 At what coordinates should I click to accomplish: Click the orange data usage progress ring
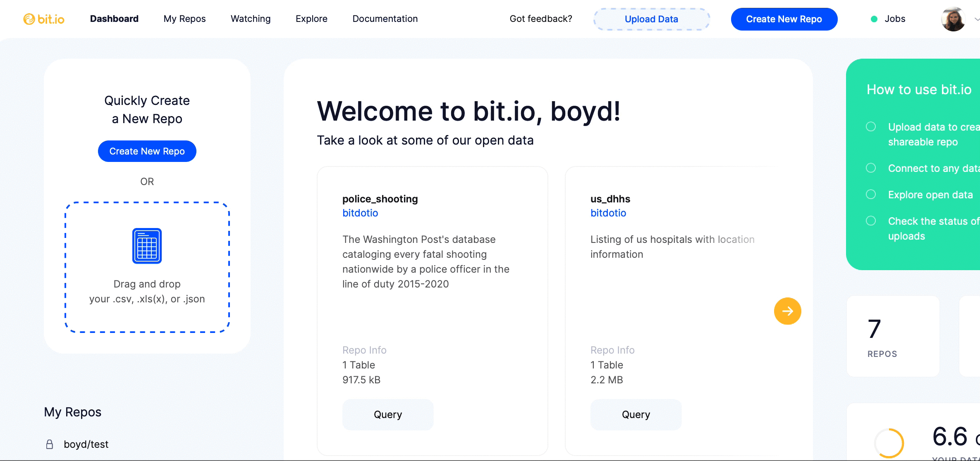click(x=889, y=443)
